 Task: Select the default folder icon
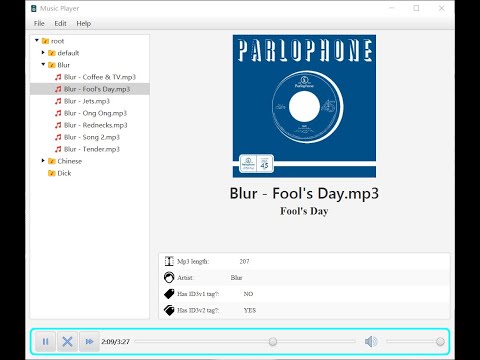(52, 53)
